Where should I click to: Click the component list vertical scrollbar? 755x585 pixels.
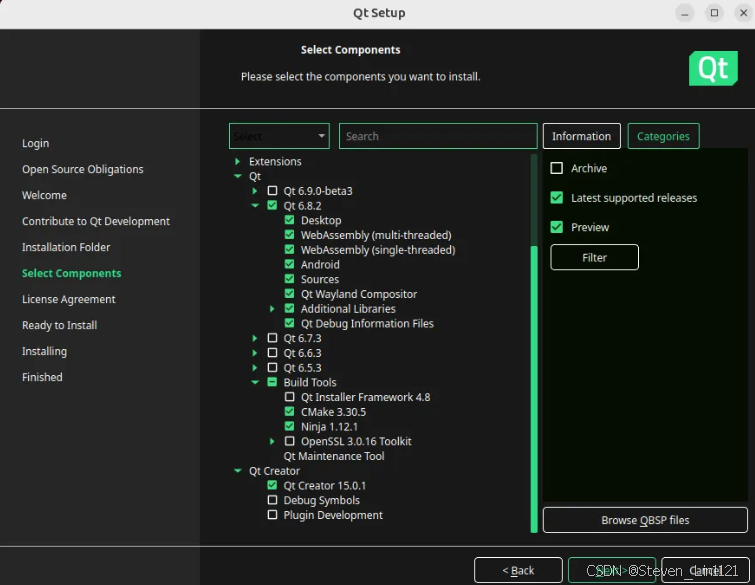534,389
